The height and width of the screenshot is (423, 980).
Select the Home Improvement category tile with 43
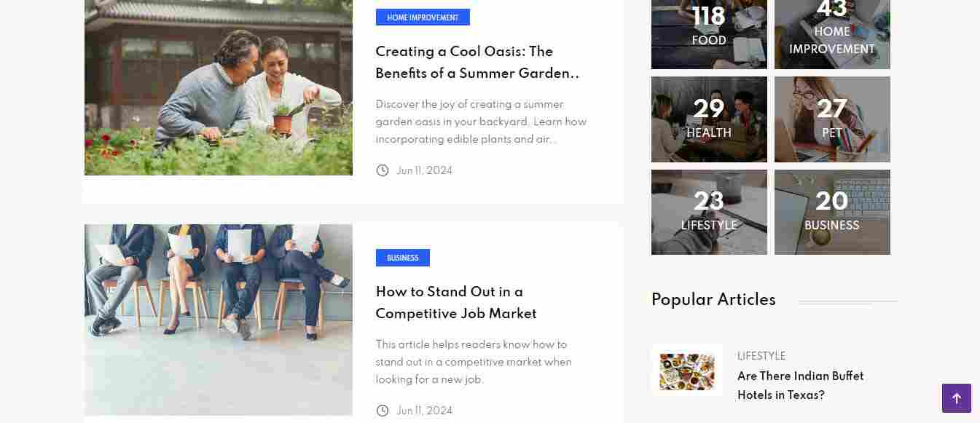832,34
